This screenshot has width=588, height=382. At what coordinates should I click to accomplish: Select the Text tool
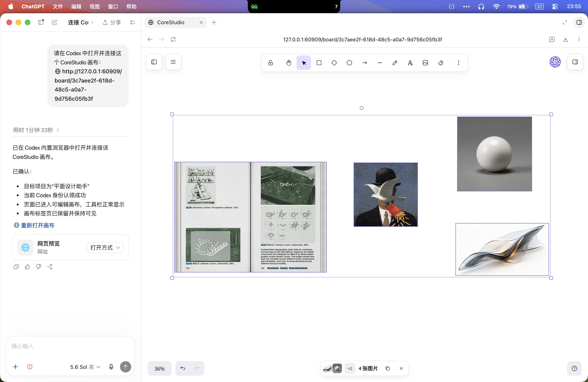tap(410, 63)
